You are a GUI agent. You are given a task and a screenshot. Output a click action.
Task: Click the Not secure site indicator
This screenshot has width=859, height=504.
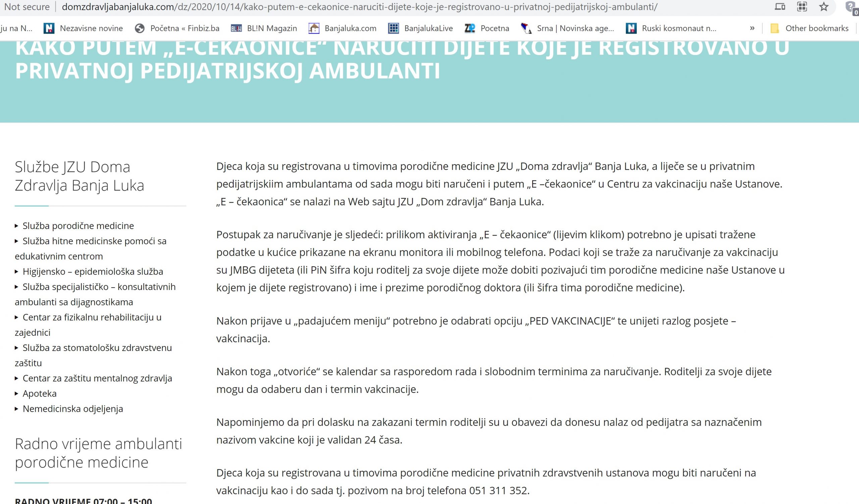pyautogui.click(x=27, y=7)
